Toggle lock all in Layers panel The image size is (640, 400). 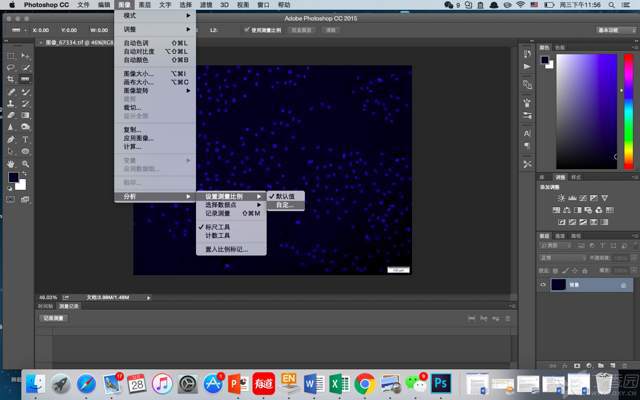[x=584, y=271]
